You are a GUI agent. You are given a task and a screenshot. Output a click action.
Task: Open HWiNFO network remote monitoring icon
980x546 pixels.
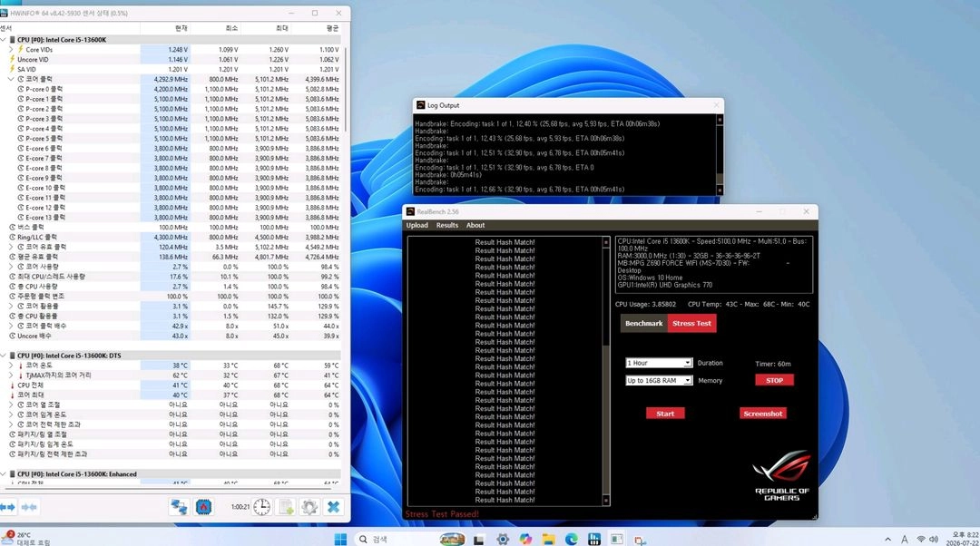click(x=179, y=507)
